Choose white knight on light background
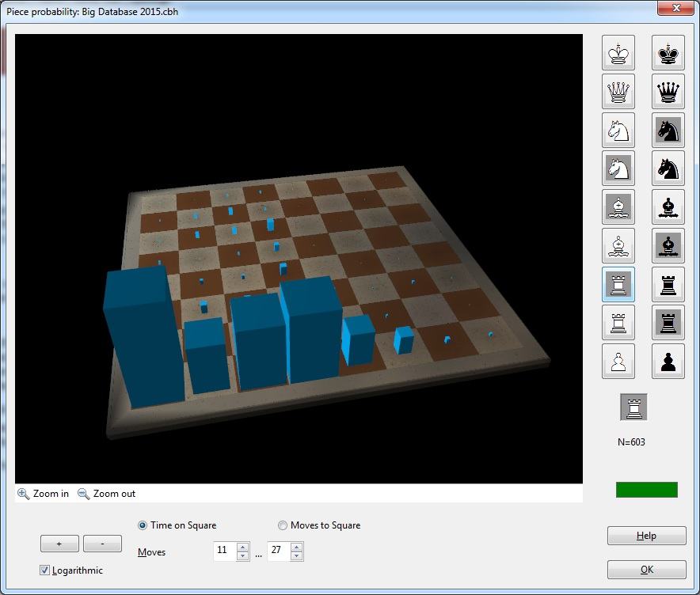 tap(618, 131)
